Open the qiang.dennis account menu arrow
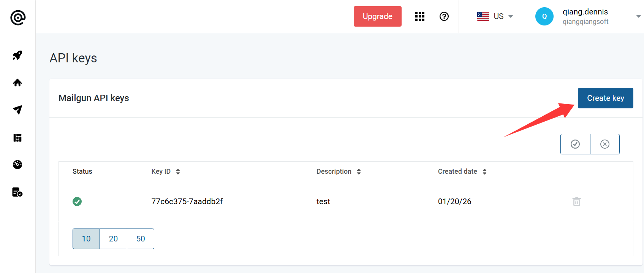This screenshot has width=644, height=273. [x=638, y=16]
